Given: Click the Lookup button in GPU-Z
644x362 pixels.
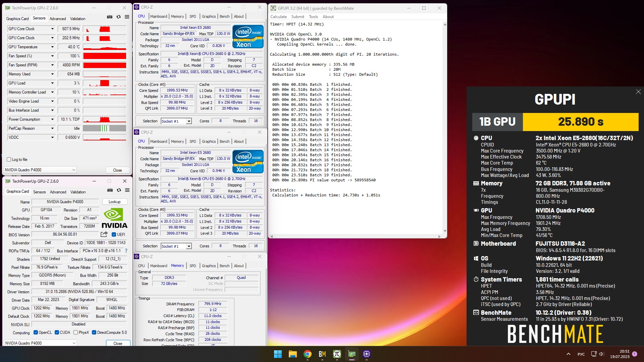Looking at the screenshot, I should point(114,202).
